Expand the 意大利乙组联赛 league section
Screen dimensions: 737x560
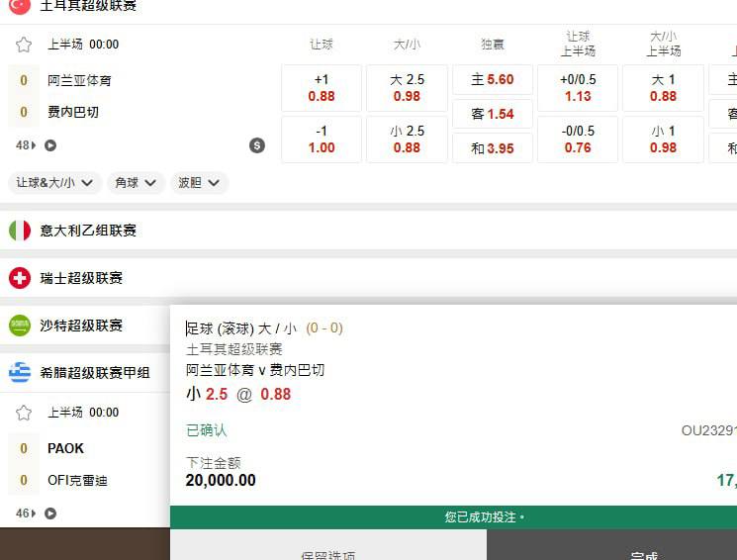click(x=88, y=231)
